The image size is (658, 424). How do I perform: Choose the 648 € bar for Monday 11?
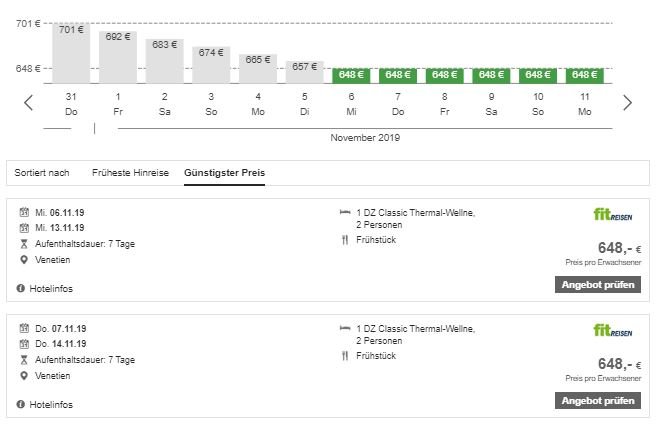tap(584, 75)
